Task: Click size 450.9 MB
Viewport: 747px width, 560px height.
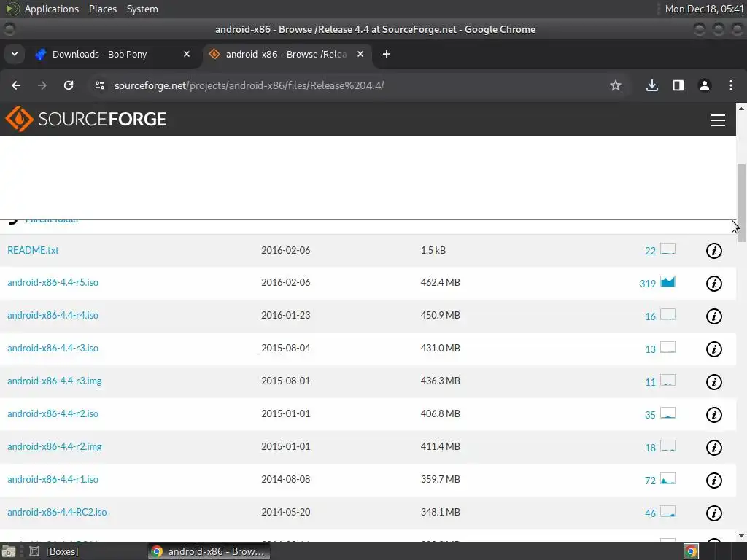Action: pos(440,315)
